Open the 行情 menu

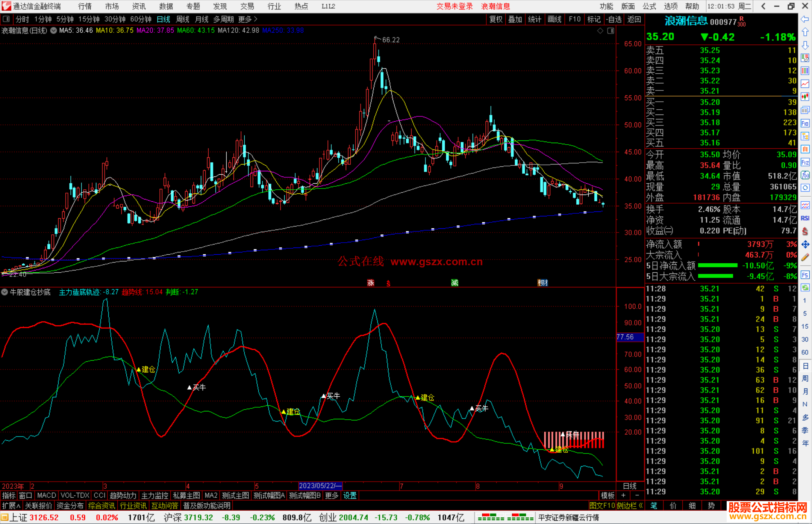point(85,6)
